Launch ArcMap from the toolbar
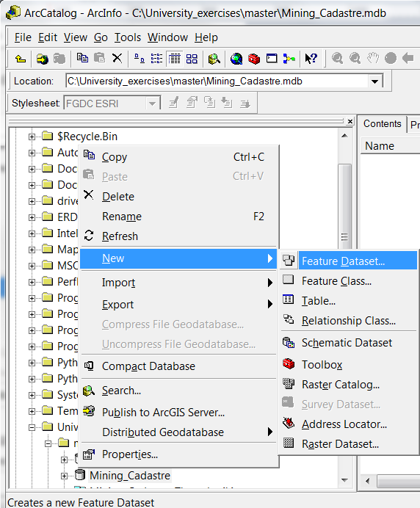The image size is (420, 508). 236,59
